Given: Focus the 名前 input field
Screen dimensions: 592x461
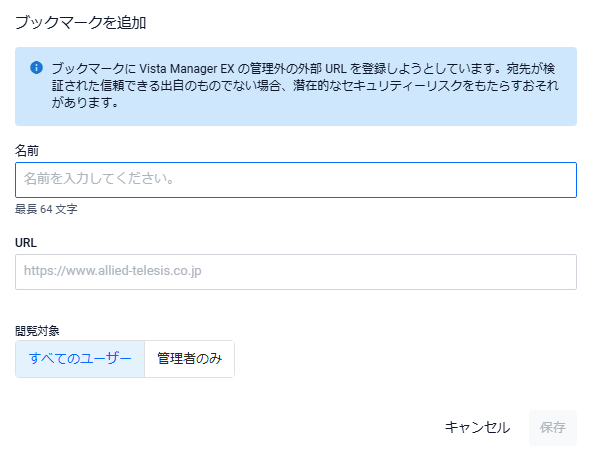Looking at the screenshot, I should coord(296,180).
